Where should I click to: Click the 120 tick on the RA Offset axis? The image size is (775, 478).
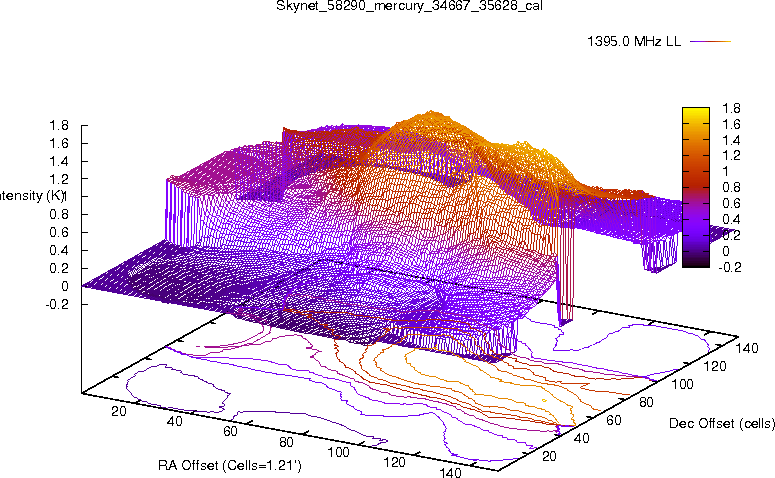point(394,462)
